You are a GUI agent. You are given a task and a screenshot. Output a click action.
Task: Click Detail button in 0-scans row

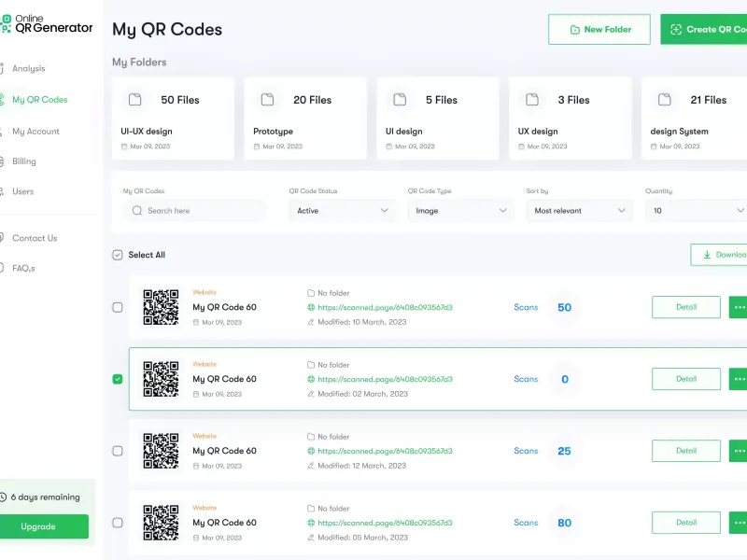(x=686, y=379)
